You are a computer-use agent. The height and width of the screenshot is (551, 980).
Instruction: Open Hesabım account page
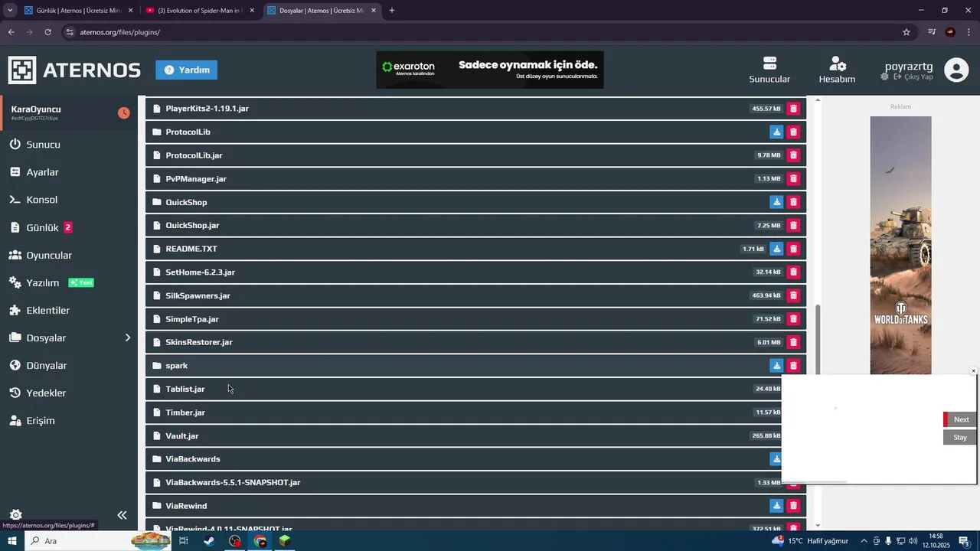tap(837, 70)
